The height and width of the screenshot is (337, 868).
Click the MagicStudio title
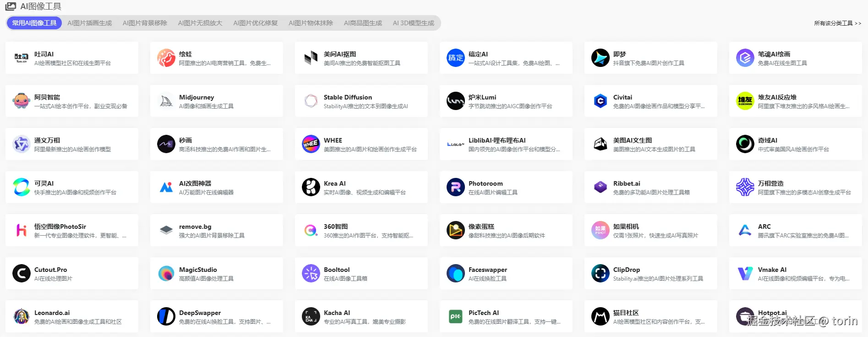pos(198,270)
